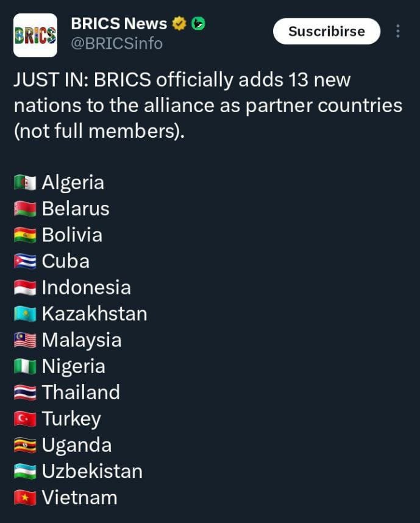The width and height of the screenshot is (420, 523).
Task: Click the Uganda flag emoji
Action: 25,445
